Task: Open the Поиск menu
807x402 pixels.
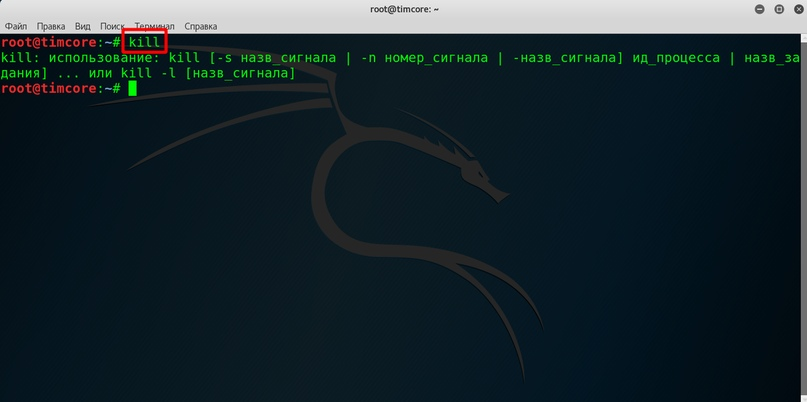Action: pyautogui.click(x=112, y=26)
